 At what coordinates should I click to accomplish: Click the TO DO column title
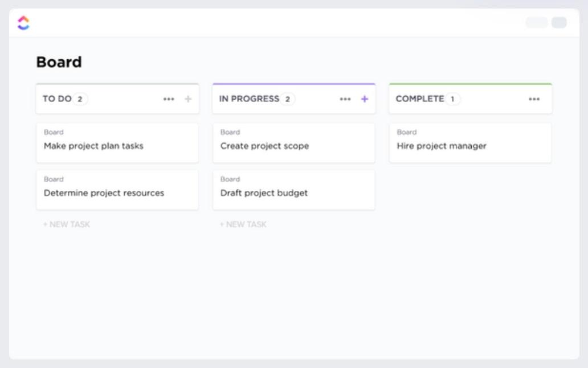(57, 99)
